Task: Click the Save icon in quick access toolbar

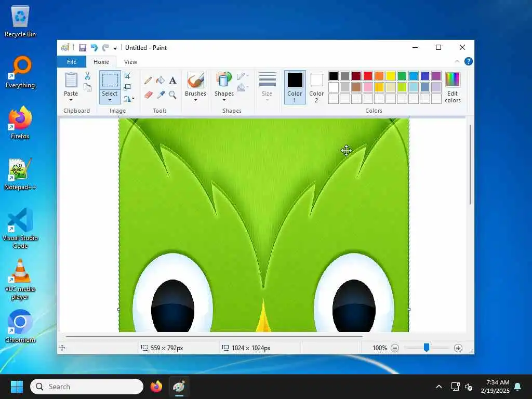Action: tap(83, 48)
